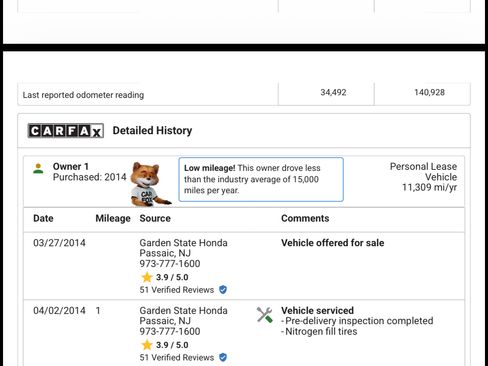
Task: Click the verified shield badge in 03/27/2014 row
Action: 223,290
